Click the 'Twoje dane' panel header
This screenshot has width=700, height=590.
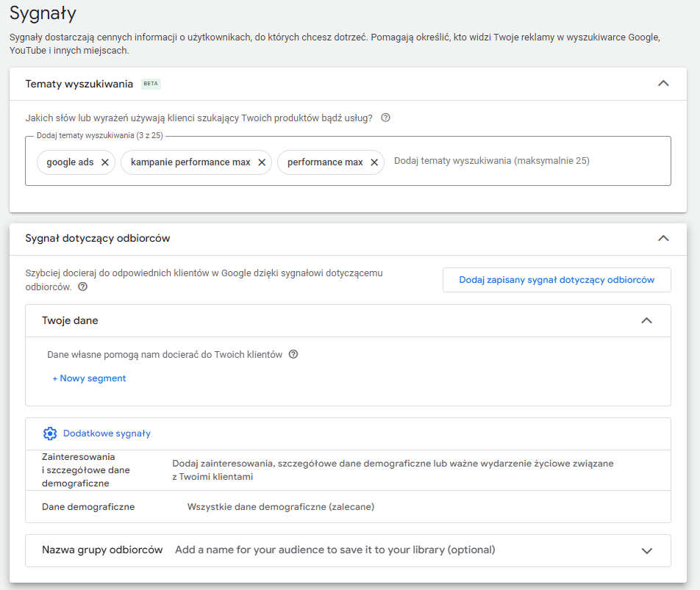(70, 320)
